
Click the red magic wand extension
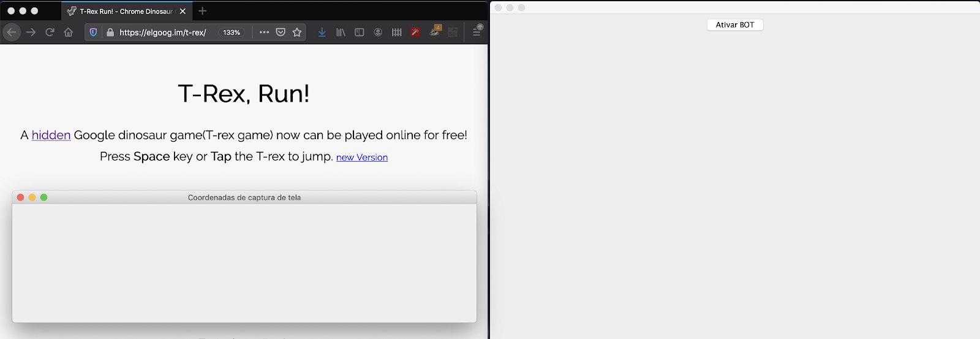click(x=415, y=32)
